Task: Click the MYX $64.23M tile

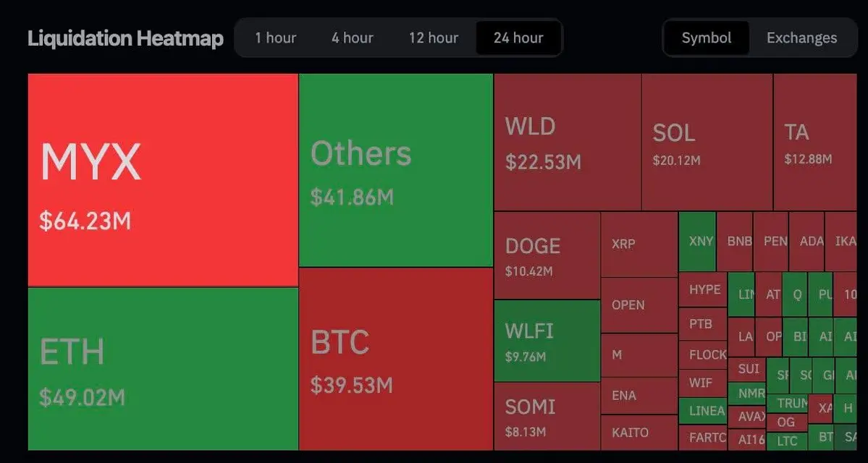Action: (163, 179)
